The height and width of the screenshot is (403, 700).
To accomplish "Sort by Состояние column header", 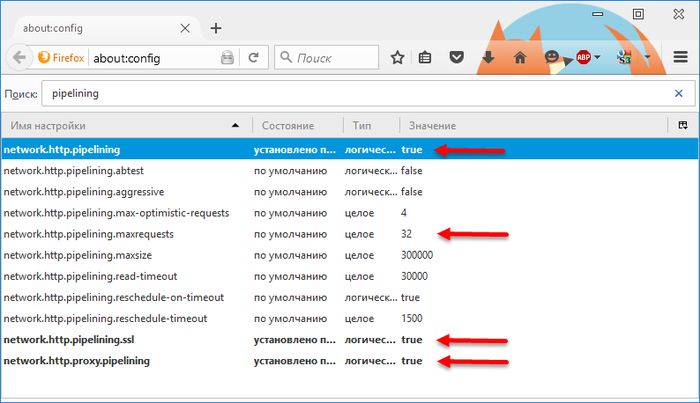I will (298, 126).
